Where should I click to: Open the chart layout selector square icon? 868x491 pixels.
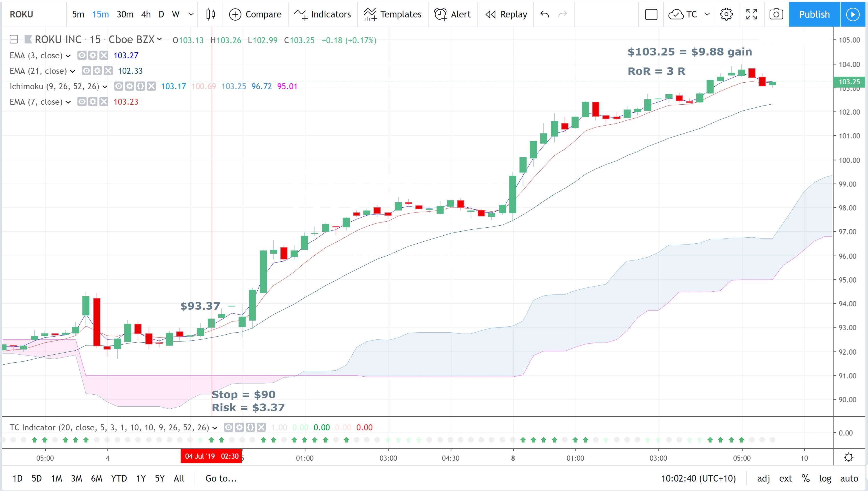[x=651, y=14]
